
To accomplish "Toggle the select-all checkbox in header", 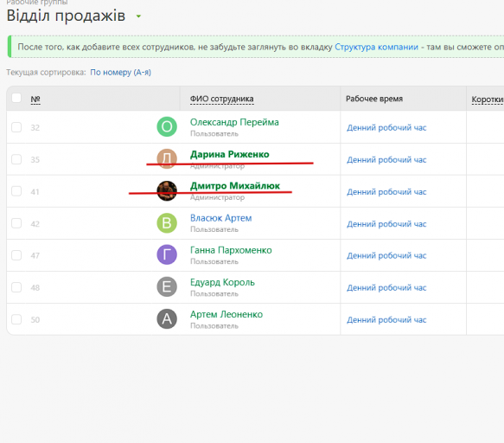I will pyautogui.click(x=16, y=98).
